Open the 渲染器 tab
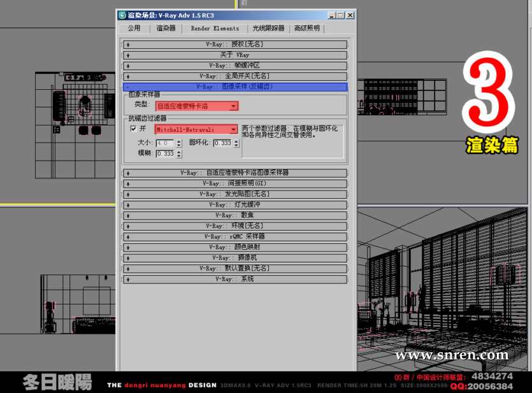The width and height of the screenshot is (532, 393). [166, 28]
